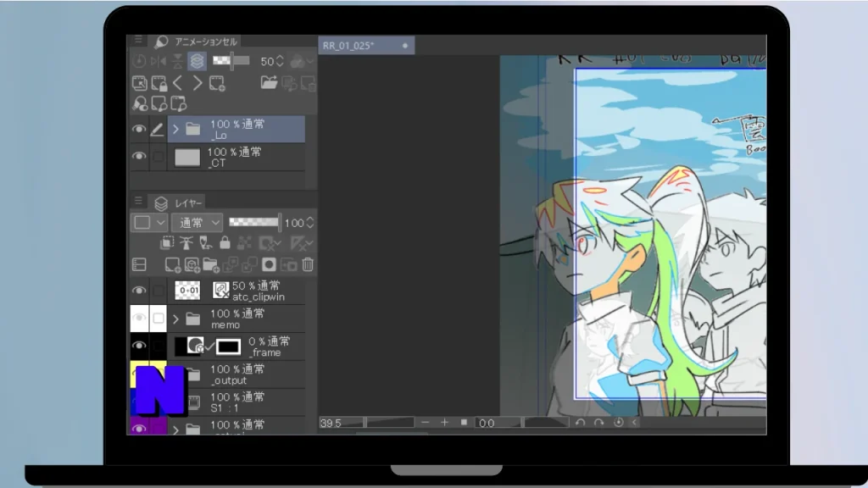This screenshot has height=488, width=868.
Task: Click the open folder export icon
Action: coord(269,83)
